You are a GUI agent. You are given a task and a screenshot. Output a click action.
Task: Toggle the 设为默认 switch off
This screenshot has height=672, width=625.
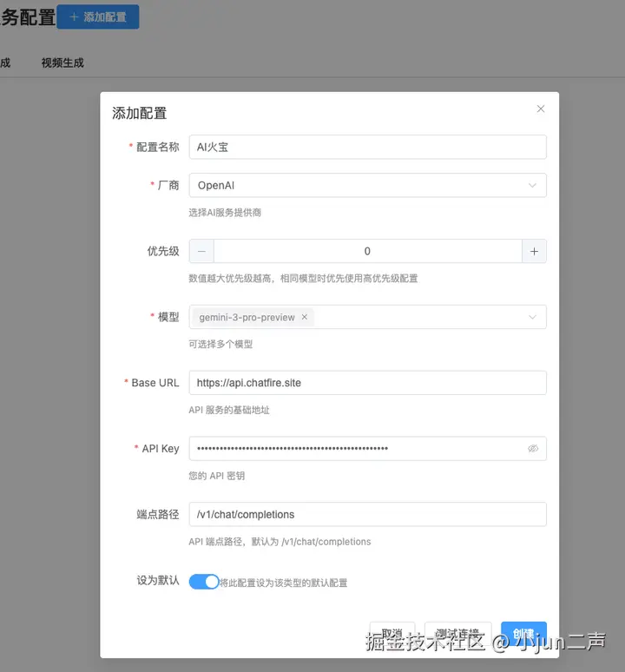click(x=204, y=582)
